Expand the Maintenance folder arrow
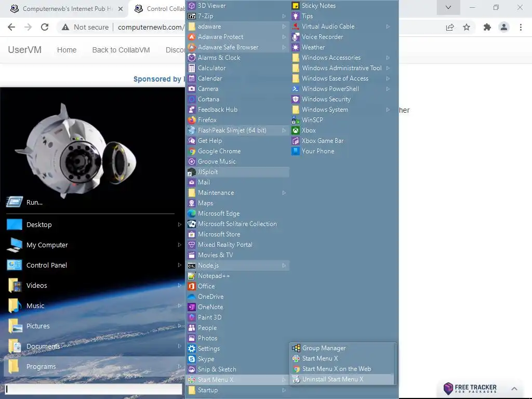532x399 pixels. (284, 193)
